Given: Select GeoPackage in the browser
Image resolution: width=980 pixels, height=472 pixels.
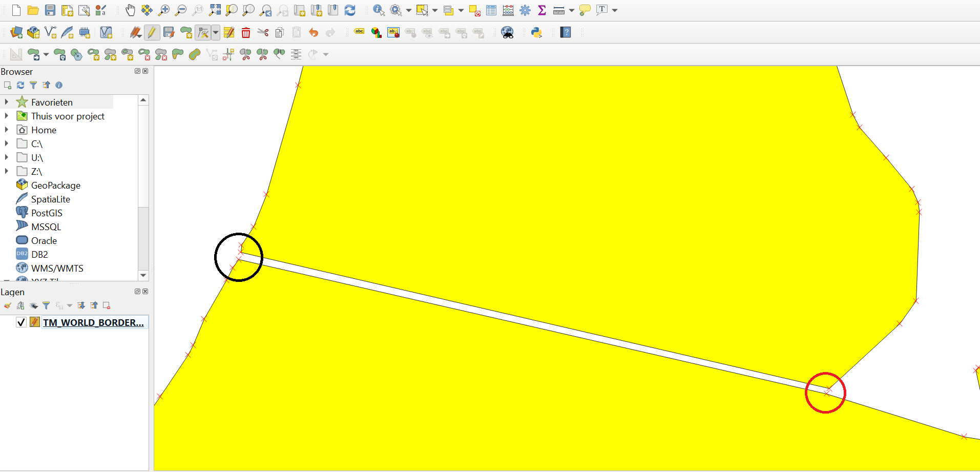Looking at the screenshot, I should 56,186.
